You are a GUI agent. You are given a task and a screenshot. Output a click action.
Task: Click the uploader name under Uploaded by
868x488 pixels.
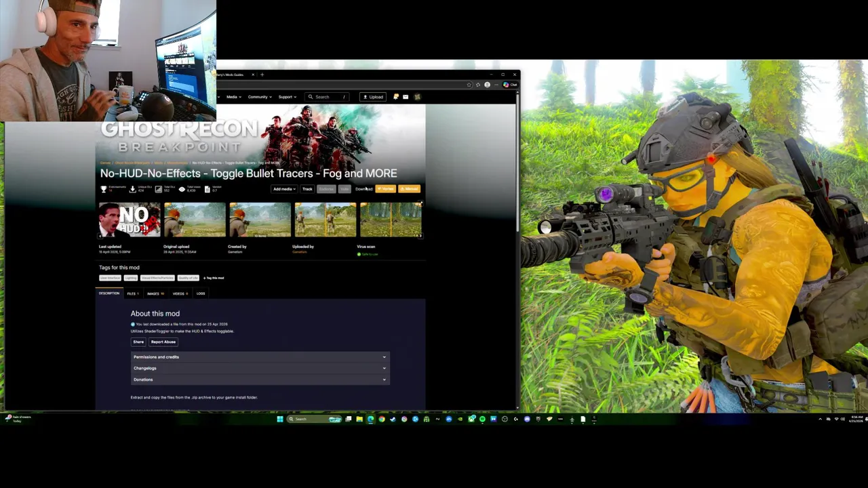coord(300,252)
